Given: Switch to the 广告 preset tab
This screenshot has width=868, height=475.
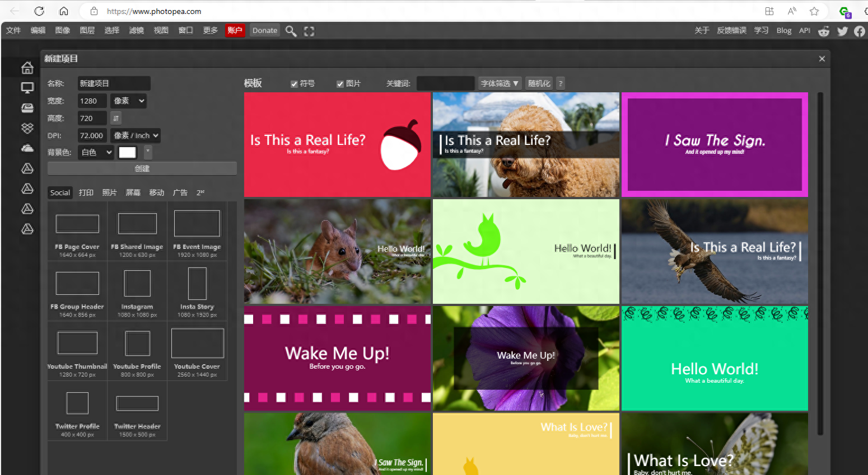Looking at the screenshot, I should [180, 192].
